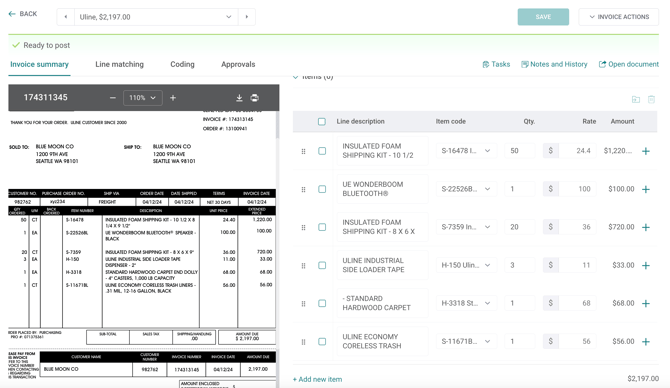
Task: Check the STANDARD HARDWOOD CARPET line checkbox
Action: pyautogui.click(x=322, y=303)
